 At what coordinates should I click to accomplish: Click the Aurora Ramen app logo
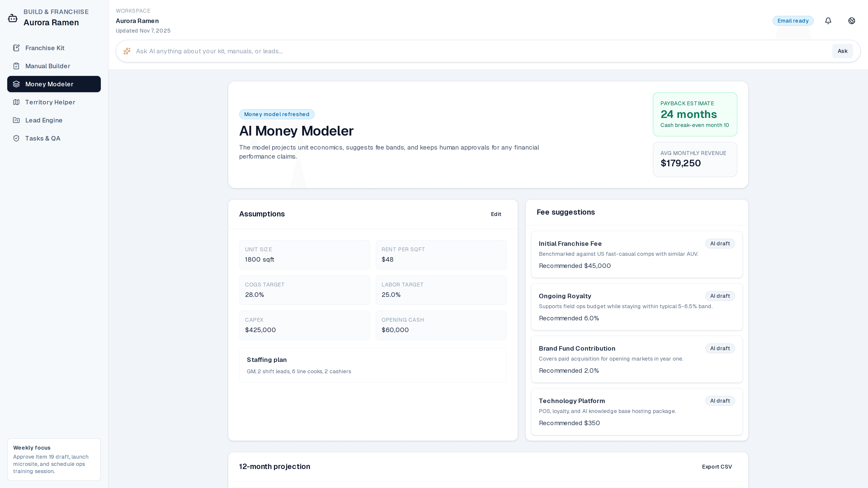coord(12,18)
